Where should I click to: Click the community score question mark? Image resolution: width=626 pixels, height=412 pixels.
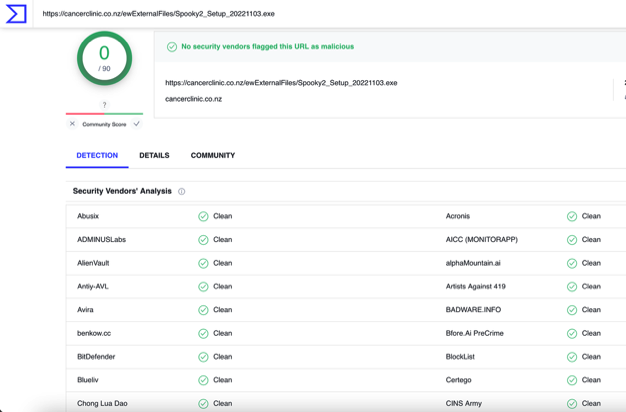coord(104,105)
